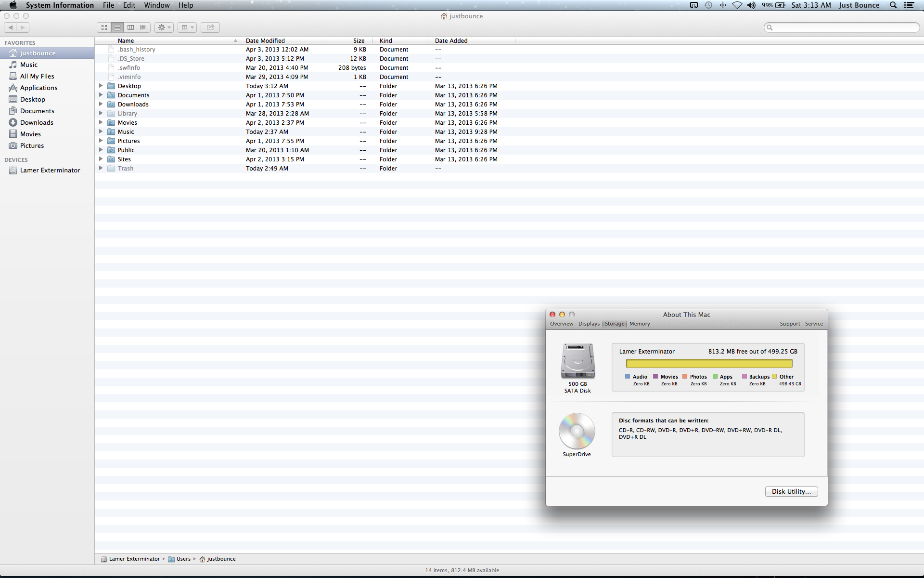
Task: Click the Finder search field
Action: (x=845, y=27)
